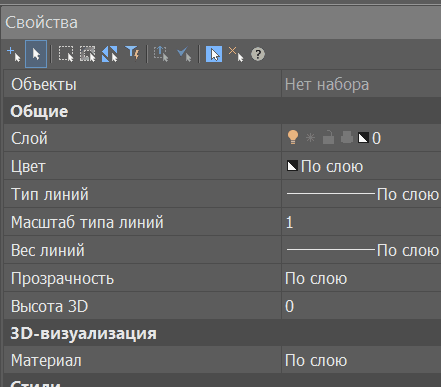The image size is (441, 387).
Task: Click the printer icon in Слой row
Action: point(347,137)
